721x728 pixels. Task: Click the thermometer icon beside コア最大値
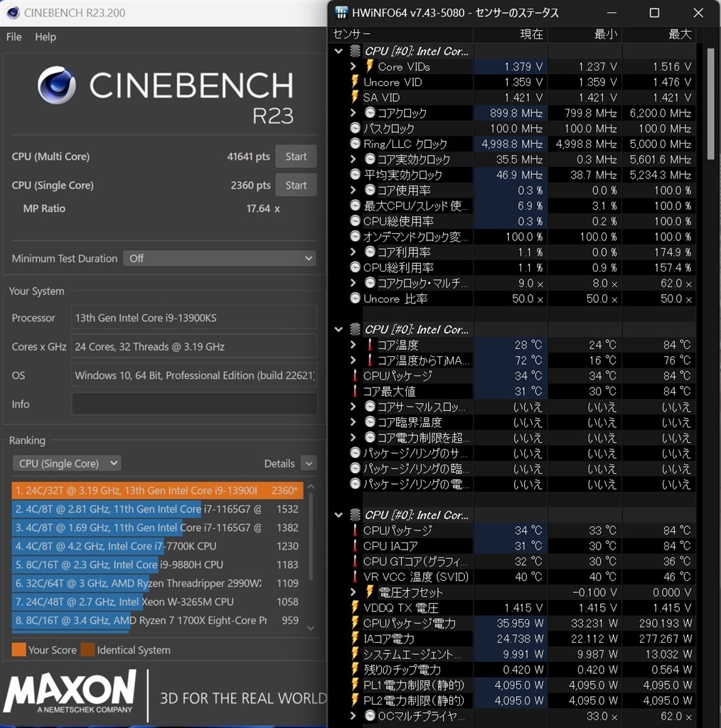(355, 391)
